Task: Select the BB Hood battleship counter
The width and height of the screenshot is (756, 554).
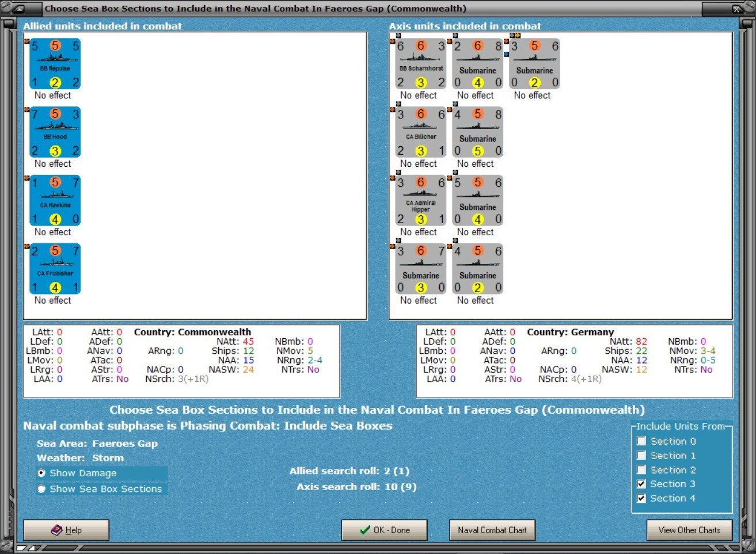Action: click(55, 132)
